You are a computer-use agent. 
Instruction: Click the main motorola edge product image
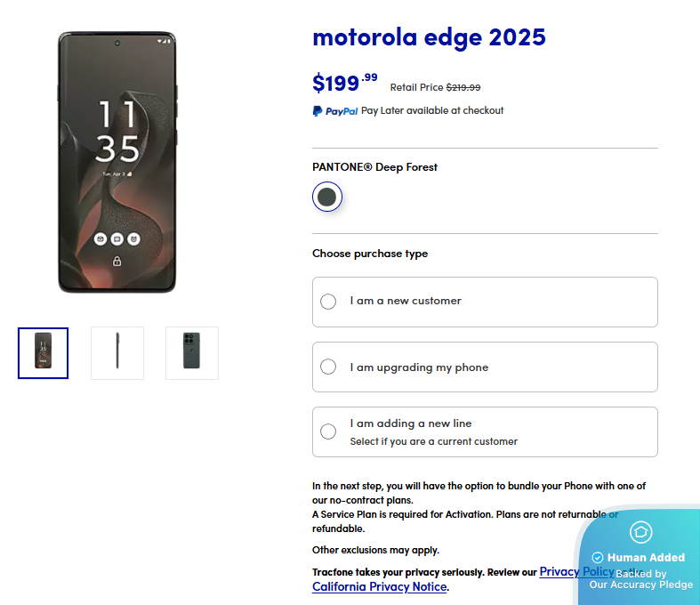tap(117, 162)
